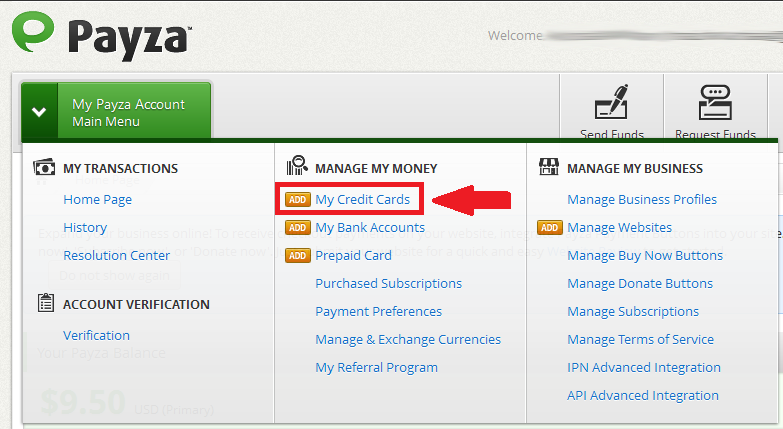
Task: Open Prepaid Card
Action: click(x=354, y=256)
